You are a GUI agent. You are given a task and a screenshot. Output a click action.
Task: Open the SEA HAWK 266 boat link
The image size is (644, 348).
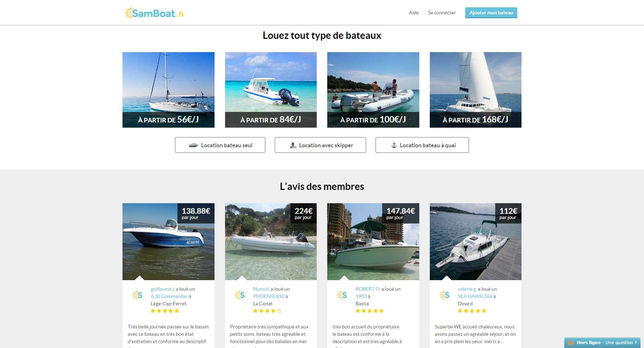coord(475,296)
